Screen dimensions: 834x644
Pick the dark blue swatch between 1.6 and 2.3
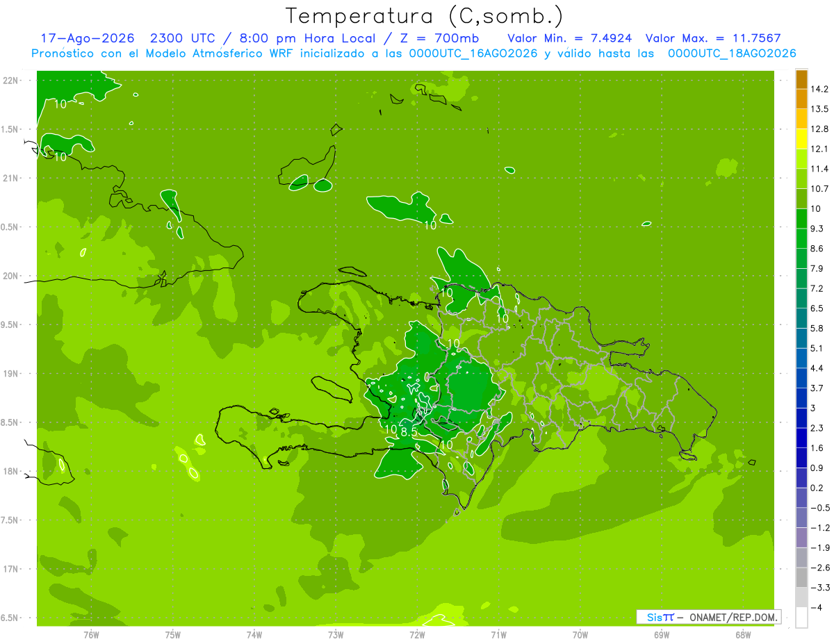point(801,438)
